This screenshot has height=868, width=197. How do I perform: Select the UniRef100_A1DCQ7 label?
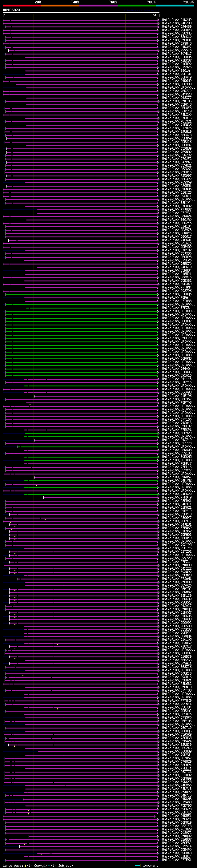tap(177, 60)
